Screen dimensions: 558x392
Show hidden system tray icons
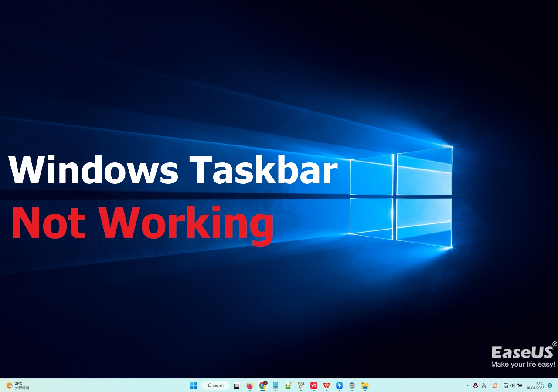469,385
